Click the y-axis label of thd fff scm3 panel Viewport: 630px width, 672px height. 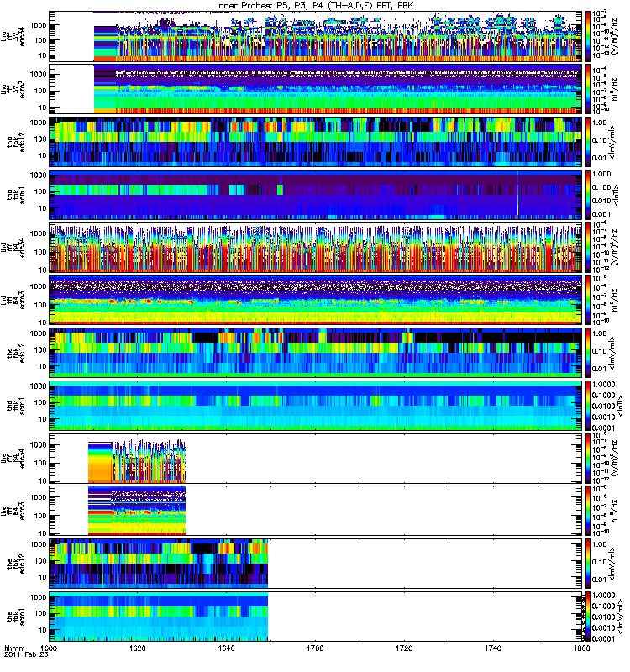point(13,300)
